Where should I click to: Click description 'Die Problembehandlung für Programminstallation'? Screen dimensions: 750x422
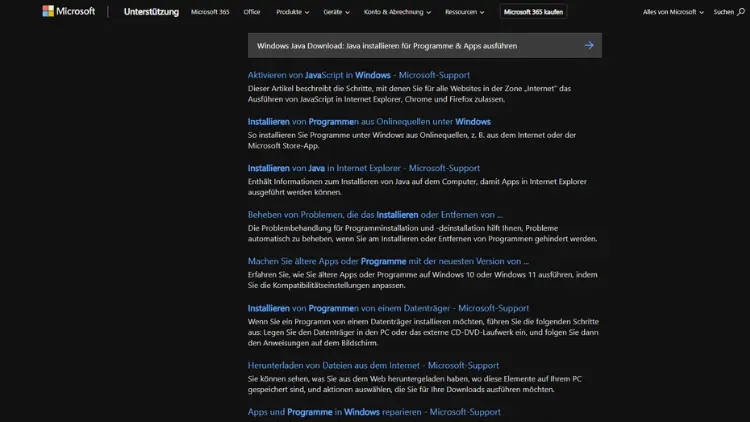422,233
